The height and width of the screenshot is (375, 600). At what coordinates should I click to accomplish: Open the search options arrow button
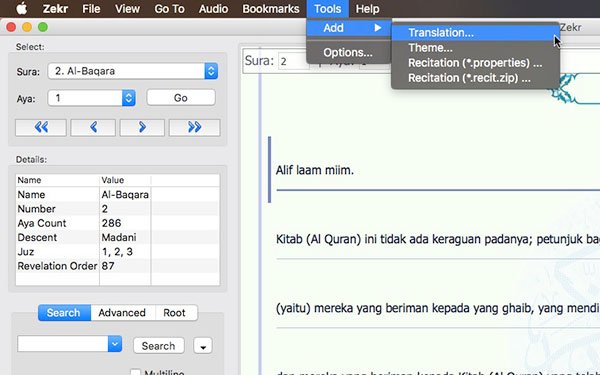(203, 346)
